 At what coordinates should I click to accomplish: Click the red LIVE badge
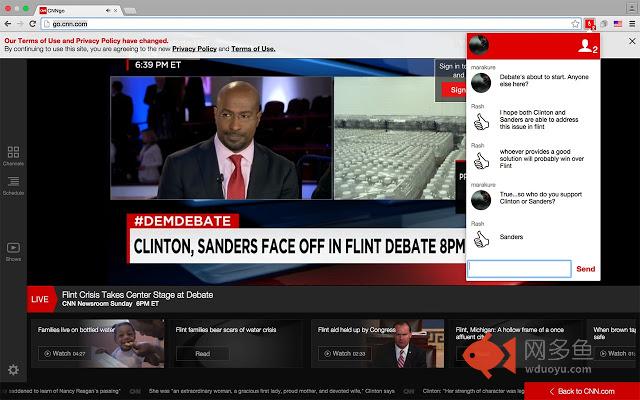click(x=41, y=299)
